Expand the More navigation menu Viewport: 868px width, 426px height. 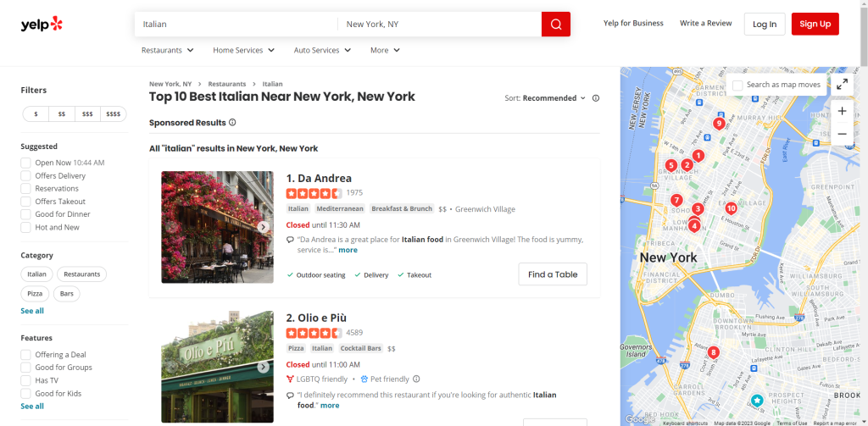tap(385, 50)
